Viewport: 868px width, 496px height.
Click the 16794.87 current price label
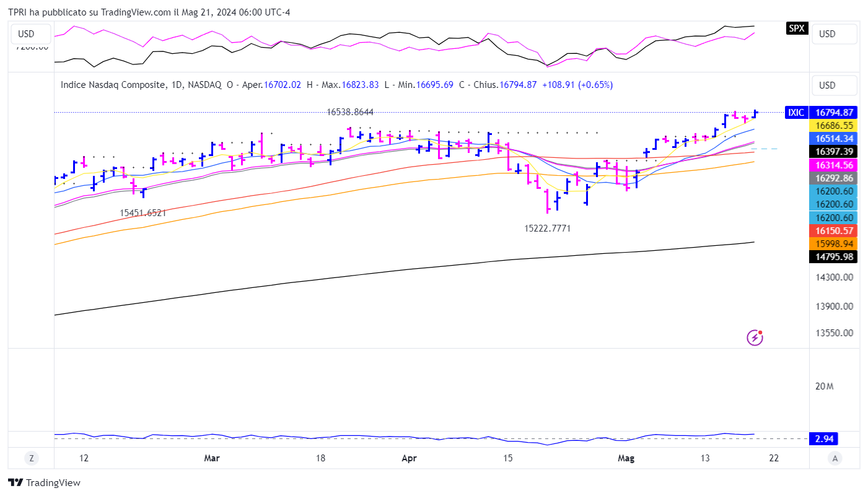(x=834, y=113)
